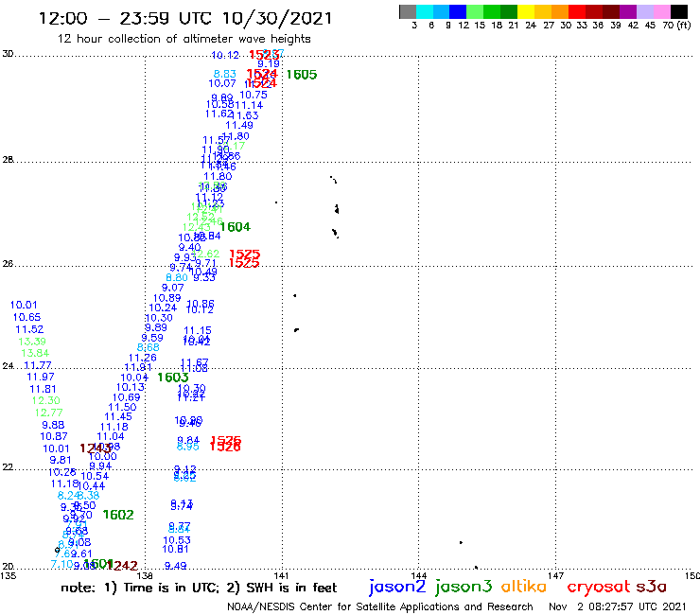This screenshot has height=615, width=700.
Task: Click the 11.45 wave height value
Action: click(118, 417)
